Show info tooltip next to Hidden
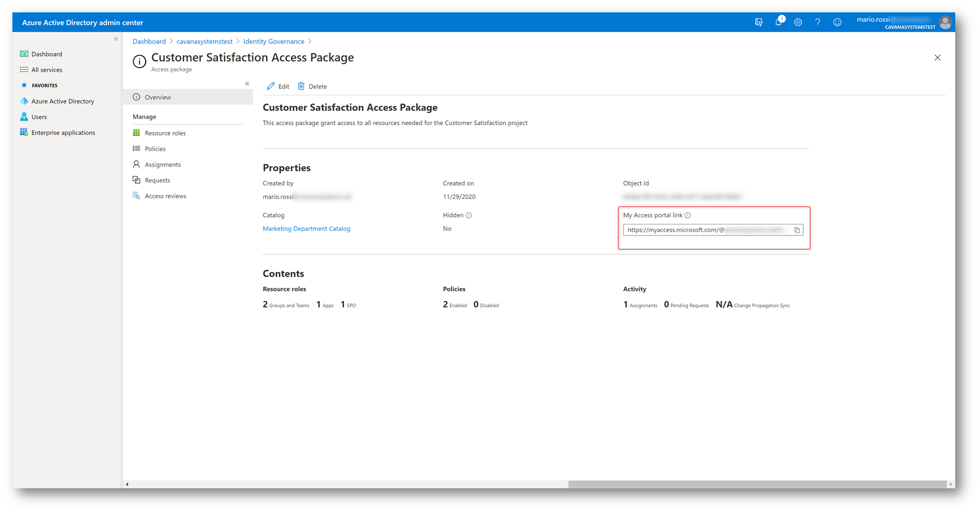The width and height of the screenshot is (980, 513). [x=469, y=216]
